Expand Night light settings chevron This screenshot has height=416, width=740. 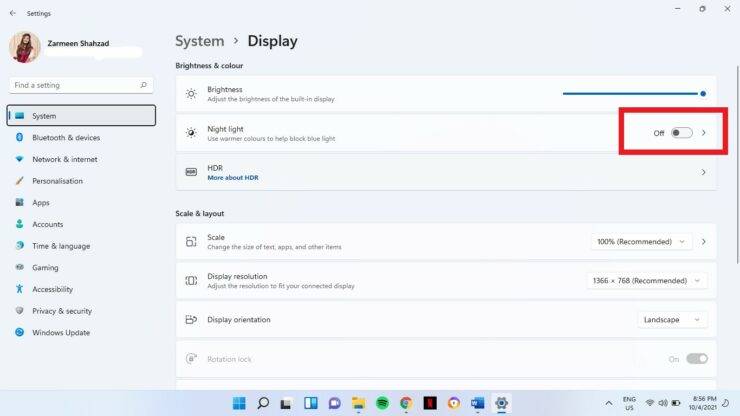point(704,133)
